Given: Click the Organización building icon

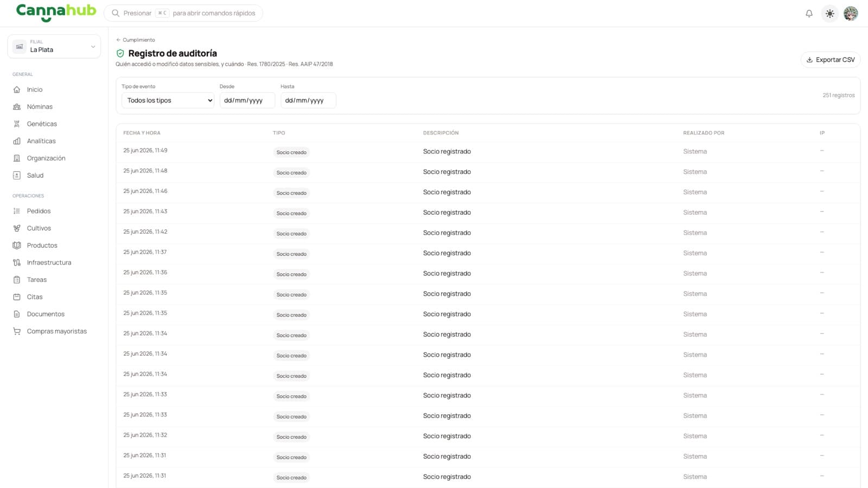Looking at the screenshot, I should [x=17, y=158].
